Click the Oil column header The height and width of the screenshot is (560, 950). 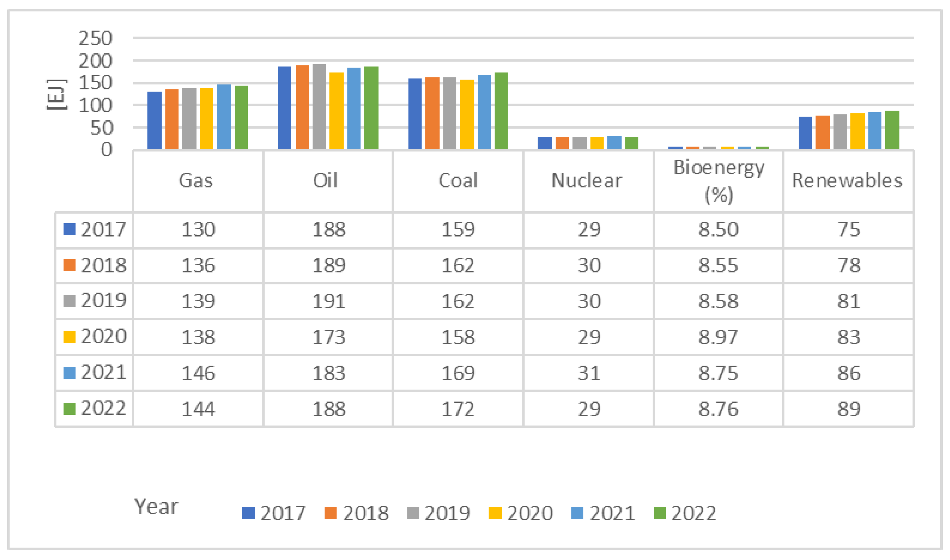tap(325, 180)
